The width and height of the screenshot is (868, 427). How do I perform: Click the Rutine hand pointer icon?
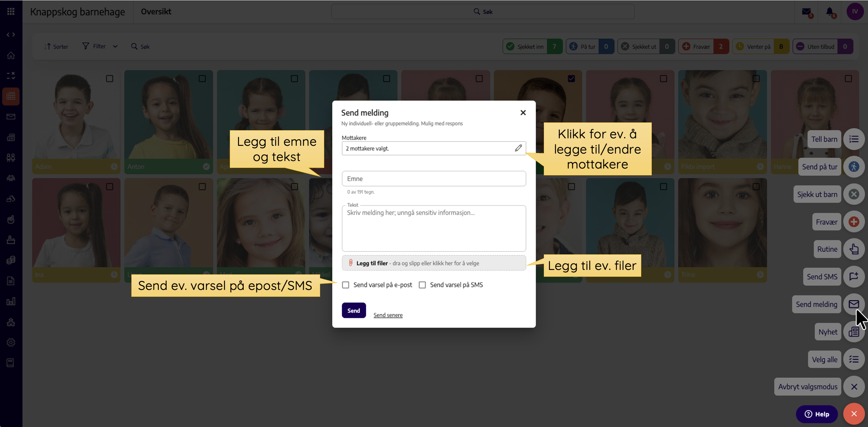pos(854,249)
